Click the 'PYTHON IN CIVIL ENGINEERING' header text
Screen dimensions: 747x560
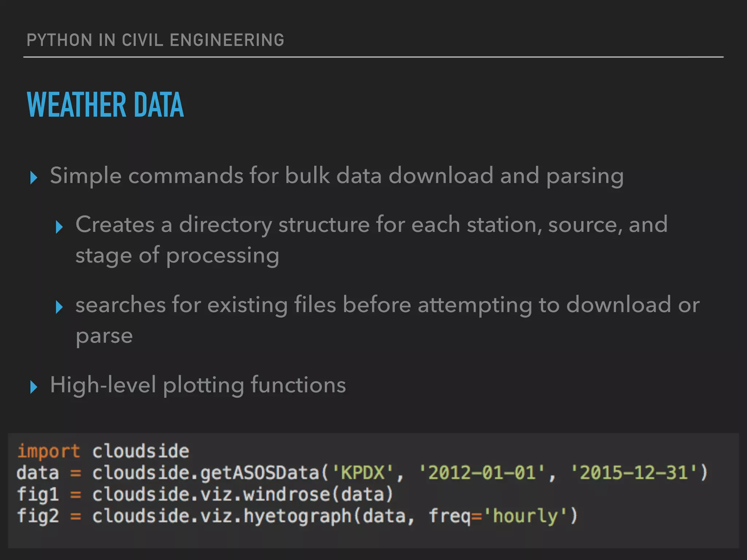[155, 40]
